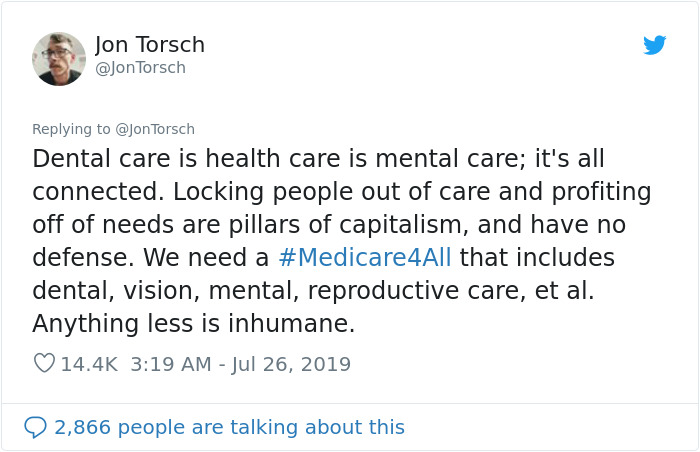The image size is (700, 452).
Task: Click the display name Jon Torsch
Action: click(x=150, y=45)
